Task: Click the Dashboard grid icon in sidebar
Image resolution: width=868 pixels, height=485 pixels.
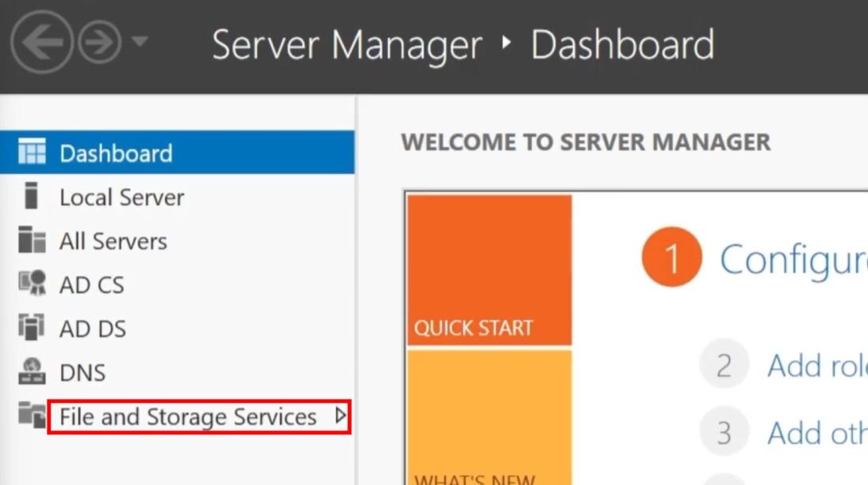Action: tap(32, 152)
